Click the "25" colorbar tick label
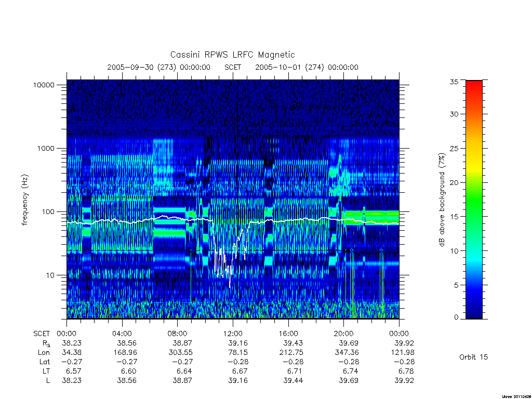Viewport: 532px width, 399px height. pos(454,149)
